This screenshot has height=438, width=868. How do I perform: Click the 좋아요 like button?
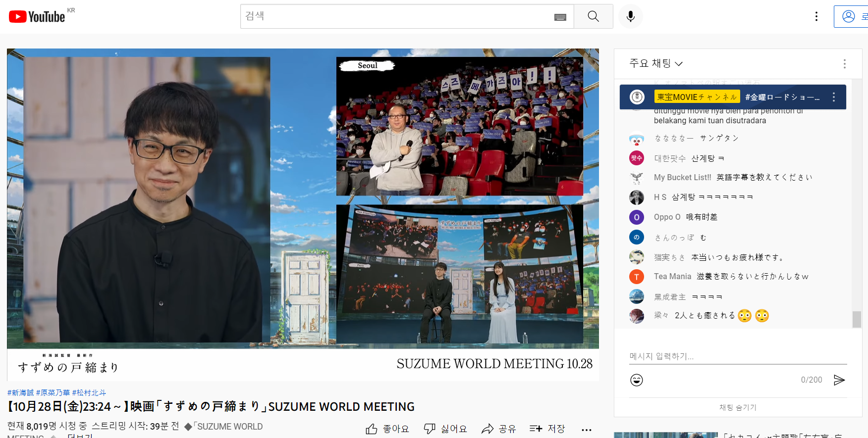(387, 429)
